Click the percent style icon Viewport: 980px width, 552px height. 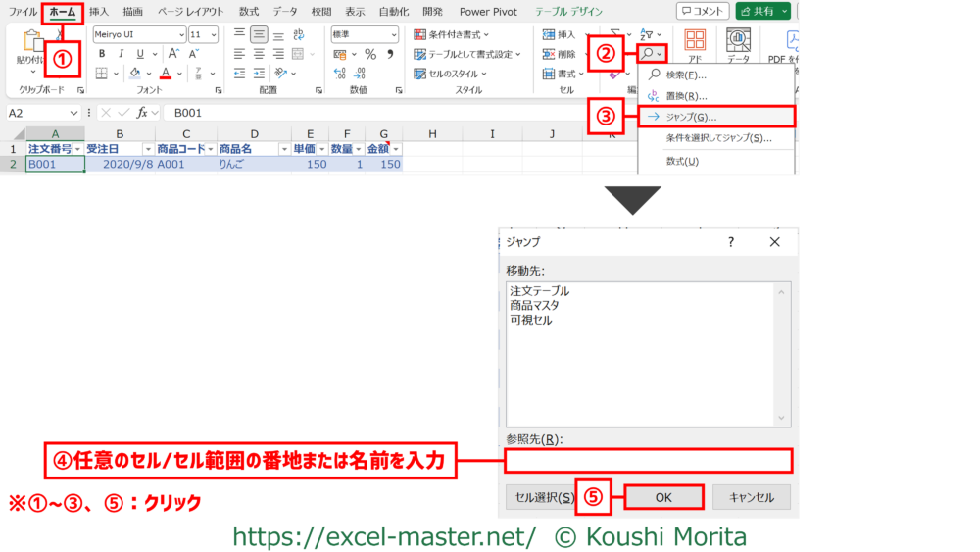click(370, 54)
